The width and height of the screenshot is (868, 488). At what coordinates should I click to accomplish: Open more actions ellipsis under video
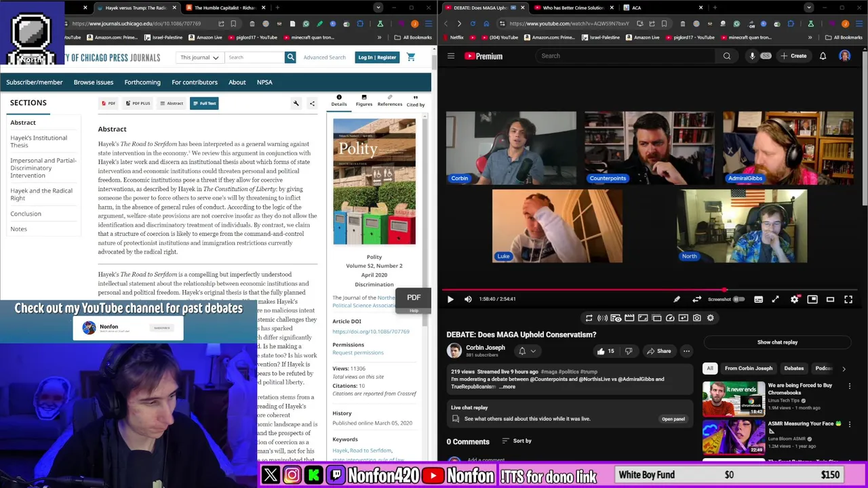pyautogui.click(x=686, y=351)
